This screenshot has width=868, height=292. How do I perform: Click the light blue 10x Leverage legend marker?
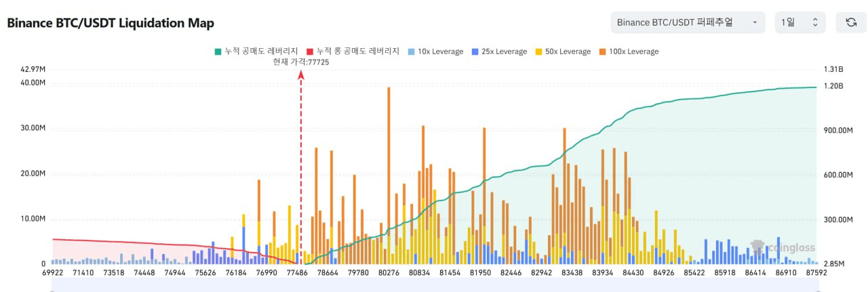click(x=411, y=51)
